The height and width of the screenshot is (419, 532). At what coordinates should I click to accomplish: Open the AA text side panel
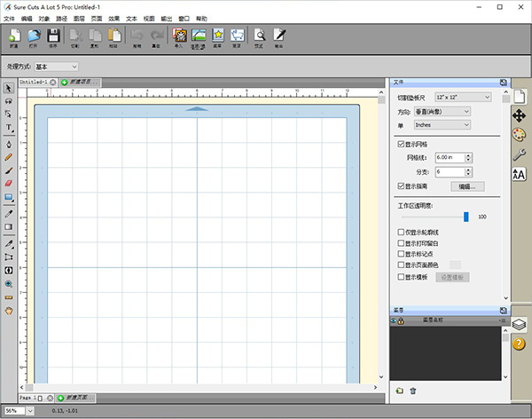[x=519, y=174]
